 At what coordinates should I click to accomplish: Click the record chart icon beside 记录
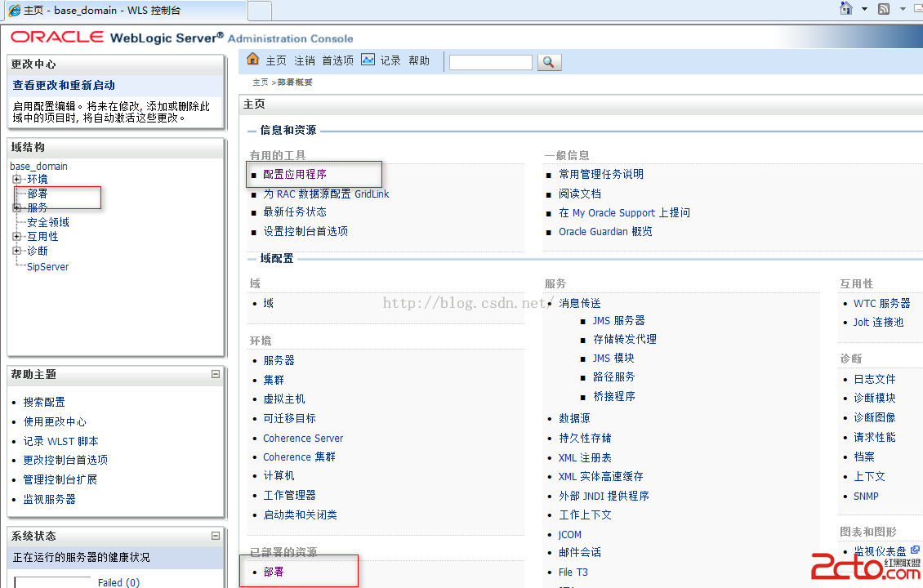pos(368,60)
